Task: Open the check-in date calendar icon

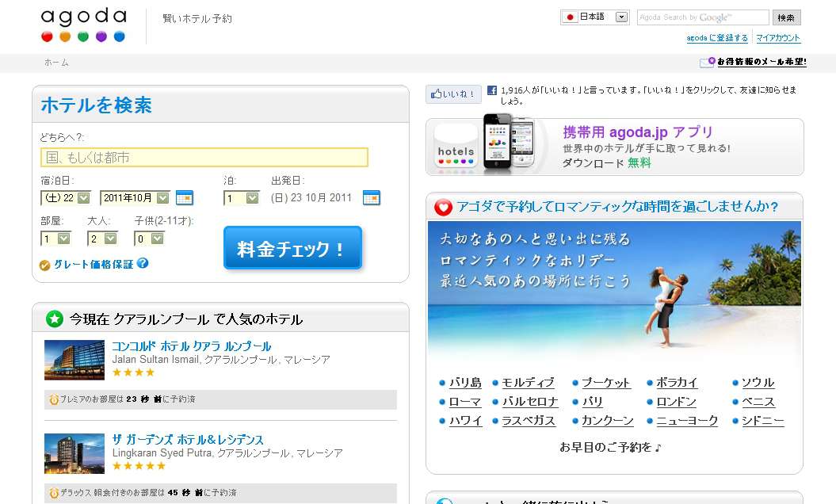Action: (185, 198)
